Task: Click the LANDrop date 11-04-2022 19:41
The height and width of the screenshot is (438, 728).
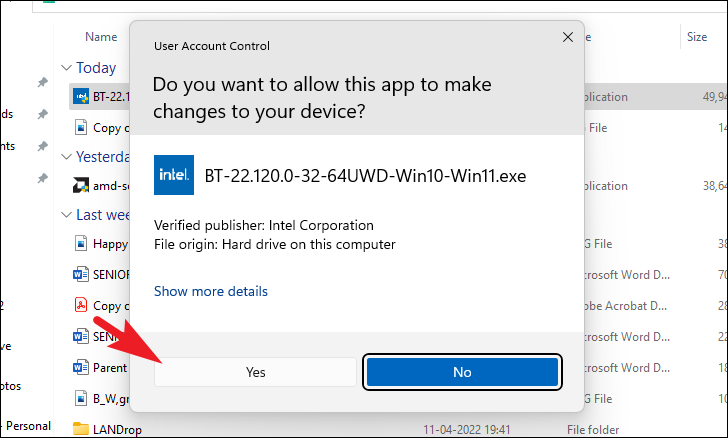Action: pos(467,430)
